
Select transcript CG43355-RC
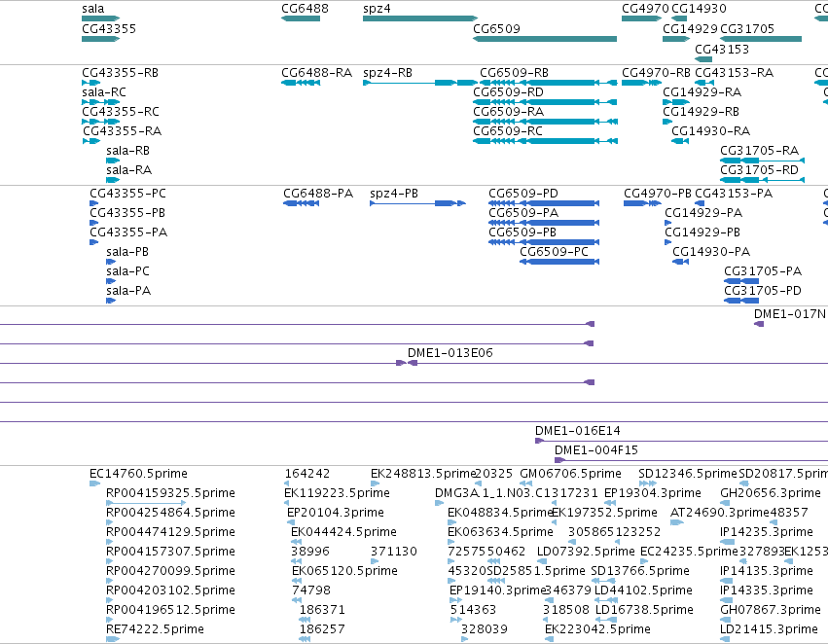coord(101,122)
